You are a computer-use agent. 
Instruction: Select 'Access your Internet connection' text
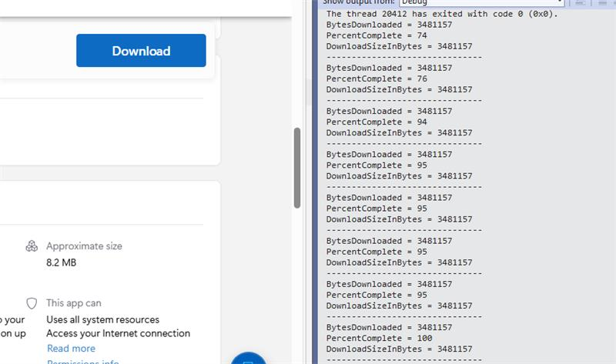pos(119,333)
